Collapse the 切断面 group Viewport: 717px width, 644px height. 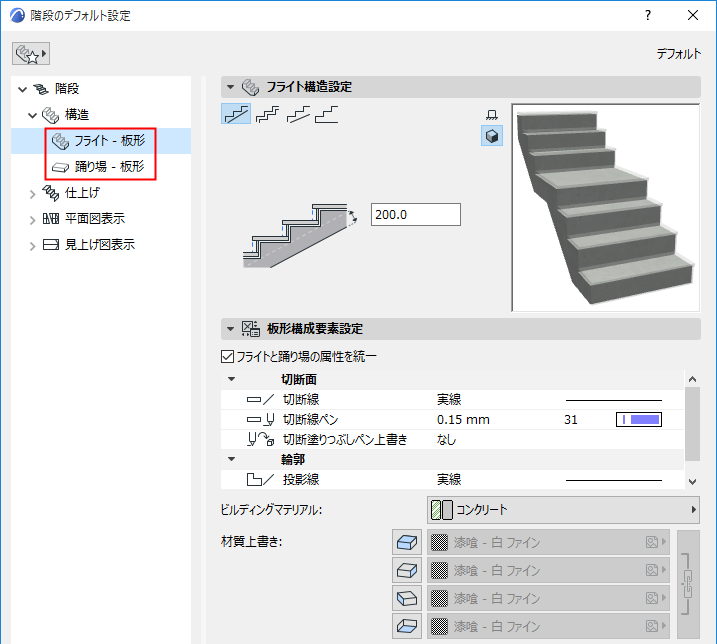(x=232, y=379)
